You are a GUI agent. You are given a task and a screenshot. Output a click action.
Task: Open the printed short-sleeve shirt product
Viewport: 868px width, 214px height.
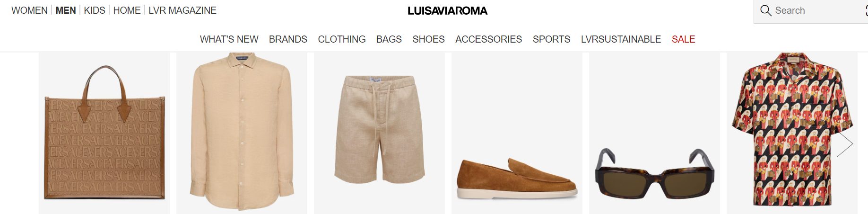point(792,133)
